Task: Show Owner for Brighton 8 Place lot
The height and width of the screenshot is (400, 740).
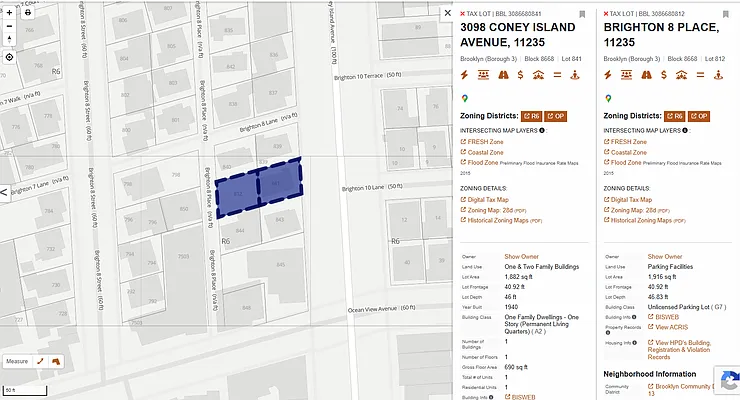Action: (665, 257)
